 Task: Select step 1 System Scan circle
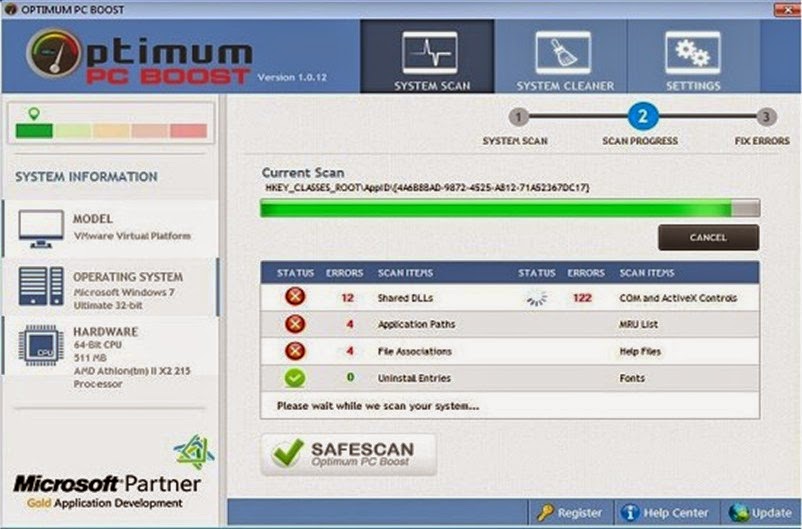click(x=518, y=117)
